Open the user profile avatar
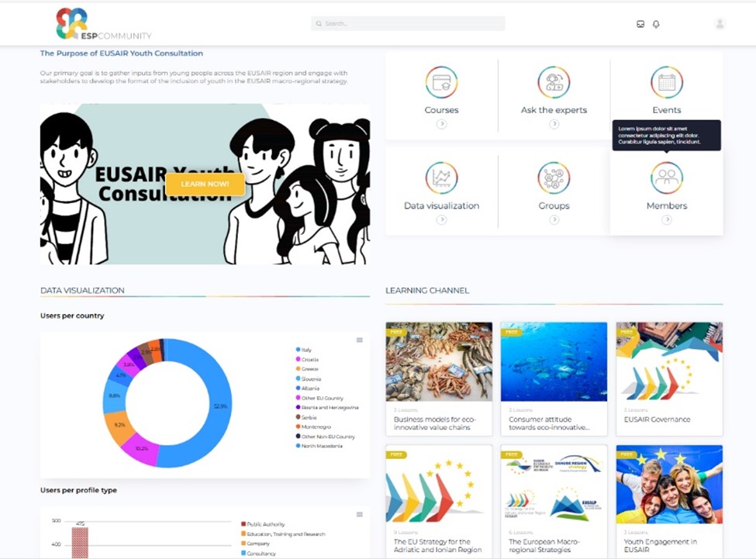 click(x=720, y=24)
